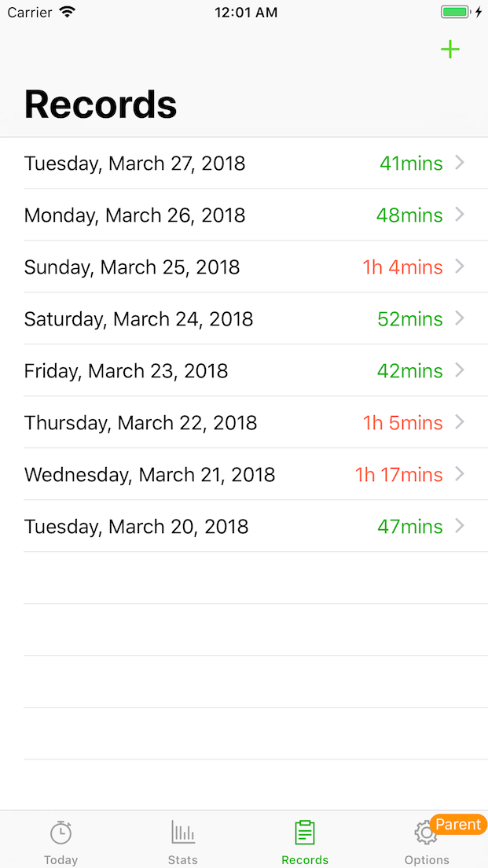The width and height of the screenshot is (488, 868).
Task: Tap the Parent badge on the Options gear
Action: pyautogui.click(x=458, y=824)
